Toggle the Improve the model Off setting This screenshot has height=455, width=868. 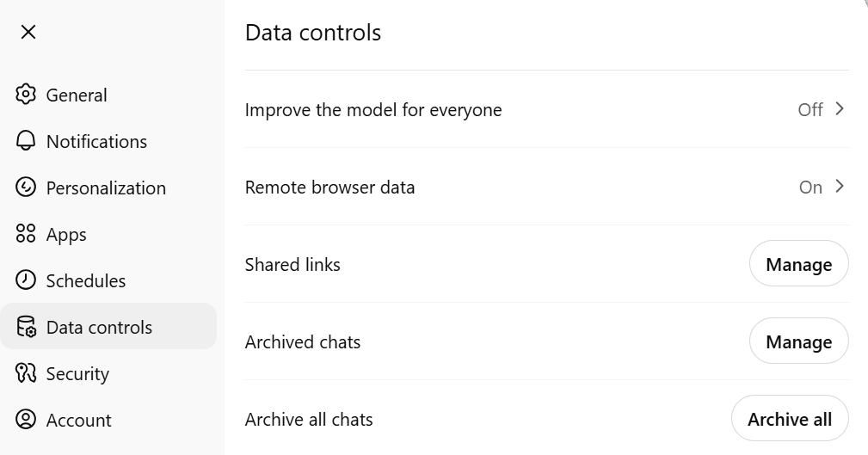[810, 109]
